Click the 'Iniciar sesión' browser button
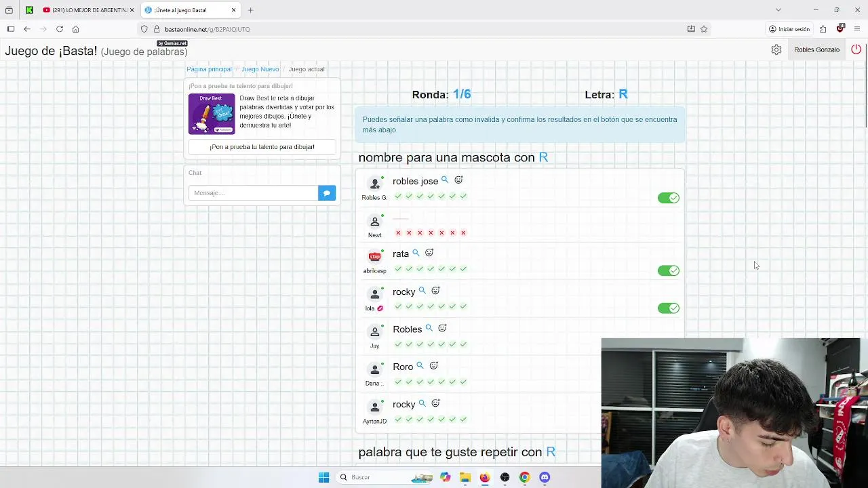The width and height of the screenshot is (868, 488). 789,29
